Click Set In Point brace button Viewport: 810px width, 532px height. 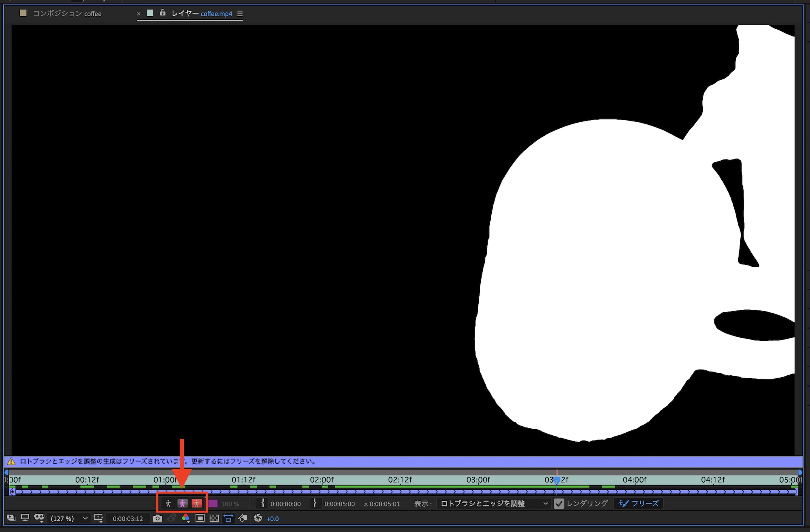pos(262,503)
